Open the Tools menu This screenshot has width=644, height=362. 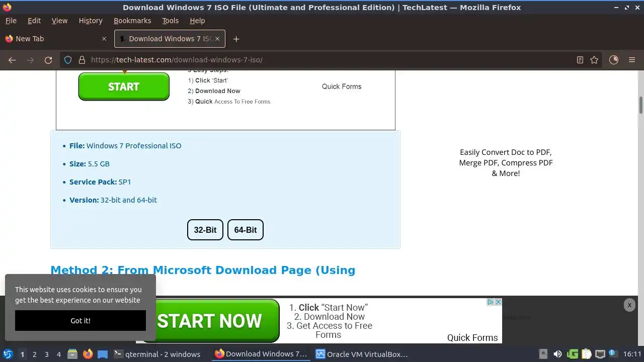click(170, 21)
